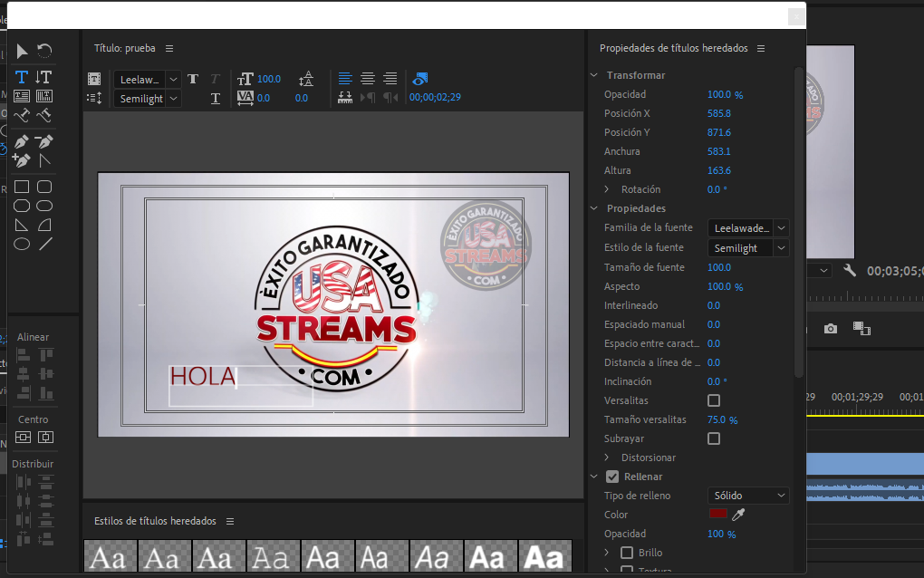The image size is (924, 578).
Task: Click the timecode 00;00;02;29 in toolbar
Action: point(435,98)
